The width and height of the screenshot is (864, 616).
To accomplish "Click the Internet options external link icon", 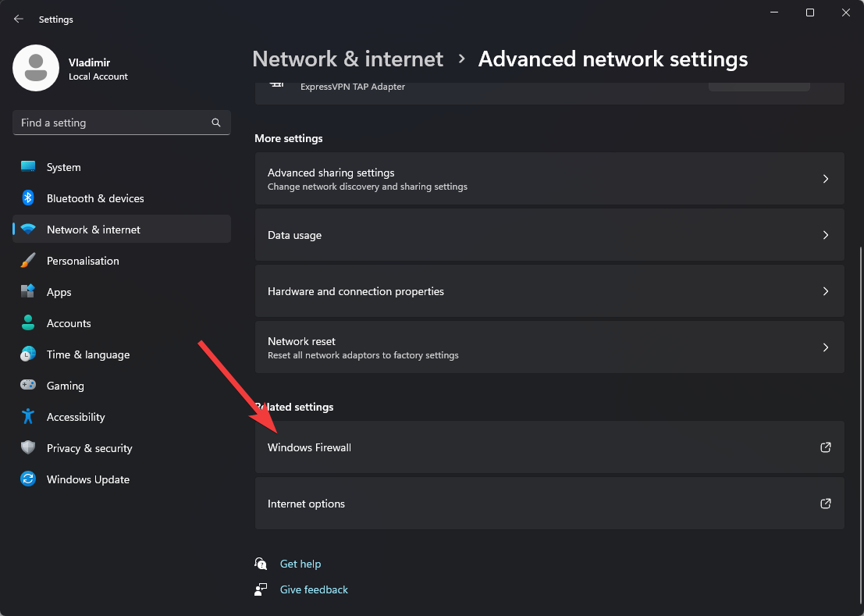I will (825, 504).
